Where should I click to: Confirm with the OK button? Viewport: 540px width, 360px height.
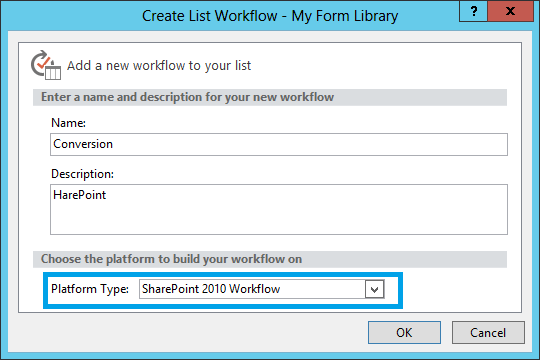(x=404, y=332)
